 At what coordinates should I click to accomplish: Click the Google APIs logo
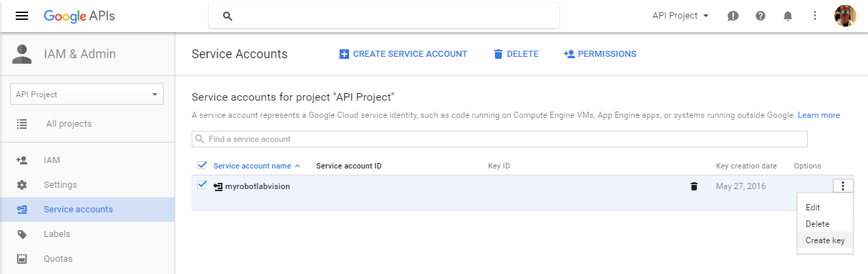79,16
